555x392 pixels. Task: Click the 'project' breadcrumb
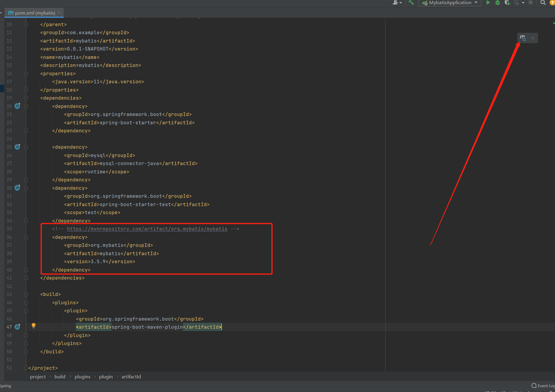(38, 377)
